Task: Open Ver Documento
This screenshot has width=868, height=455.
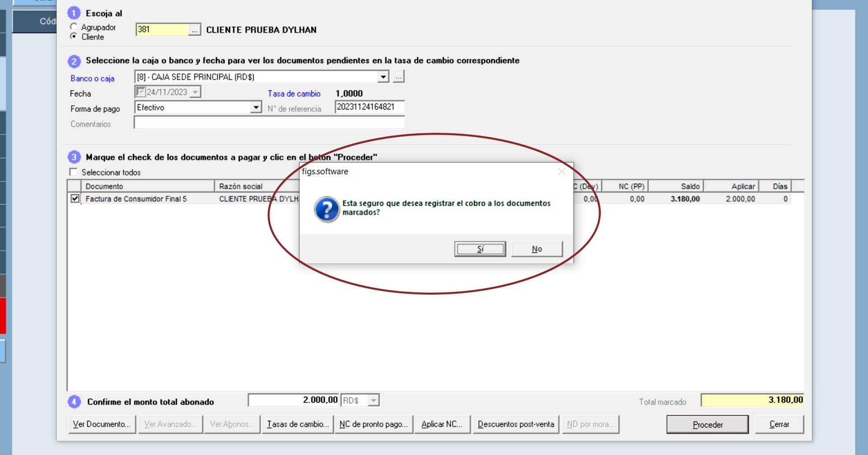Action: click(x=102, y=424)
